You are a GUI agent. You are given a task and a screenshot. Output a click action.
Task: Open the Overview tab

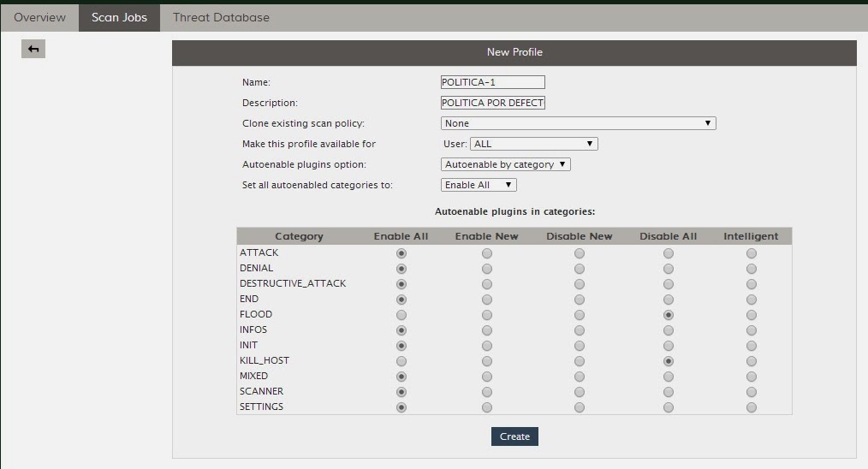39,17
